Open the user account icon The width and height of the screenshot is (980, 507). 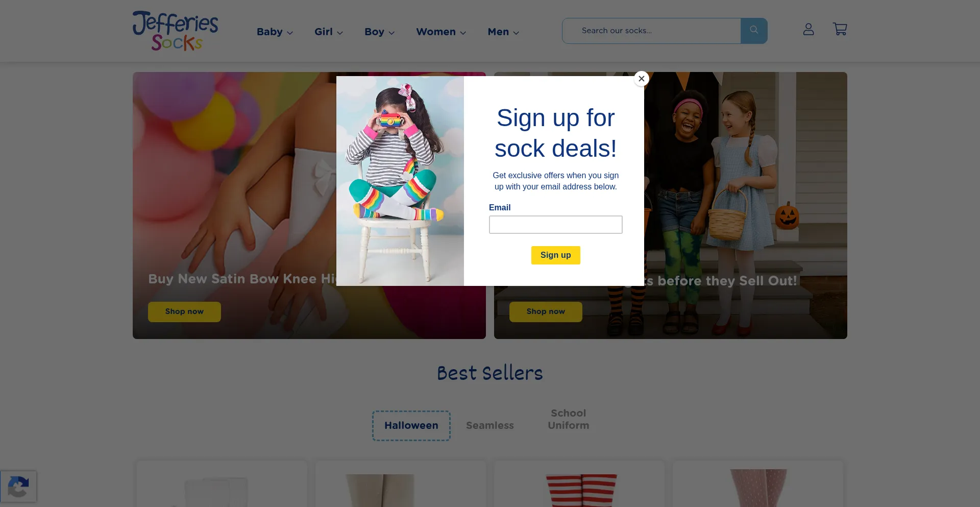[808, 30]
